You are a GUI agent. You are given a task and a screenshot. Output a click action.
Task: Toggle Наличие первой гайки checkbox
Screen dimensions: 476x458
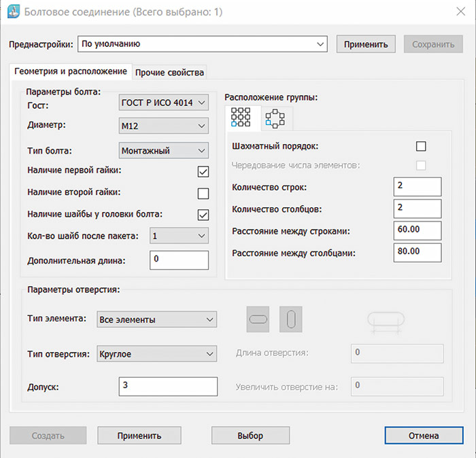pos(203,172)
